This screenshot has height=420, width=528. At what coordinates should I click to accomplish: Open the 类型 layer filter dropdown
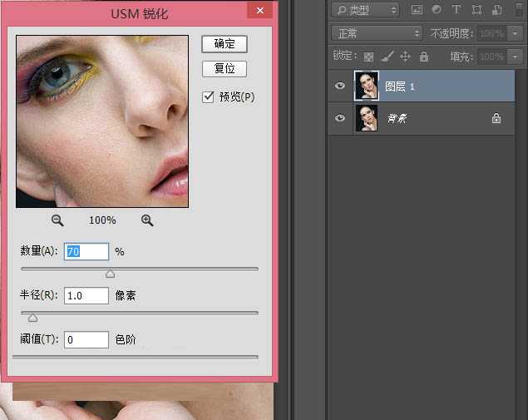(x=364, y=10)
